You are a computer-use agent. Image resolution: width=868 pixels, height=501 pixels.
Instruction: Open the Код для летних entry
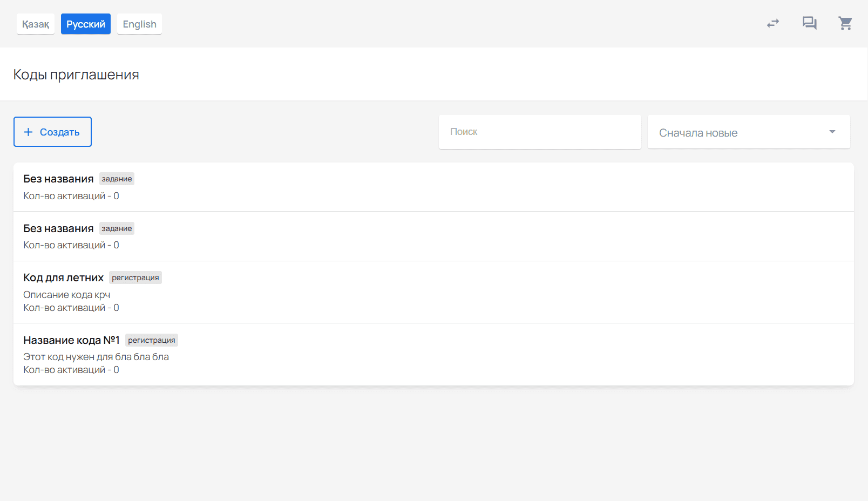click(x=433, y=292)
